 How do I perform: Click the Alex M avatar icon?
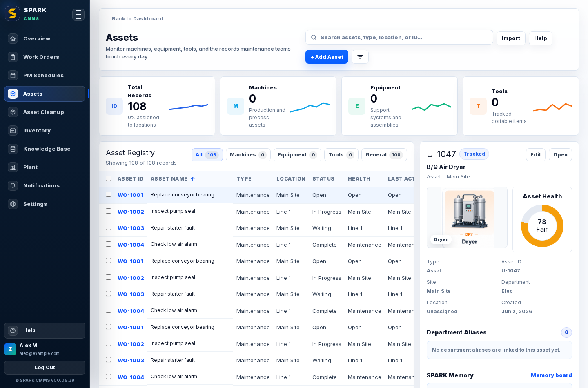click(x=10, y=349)
